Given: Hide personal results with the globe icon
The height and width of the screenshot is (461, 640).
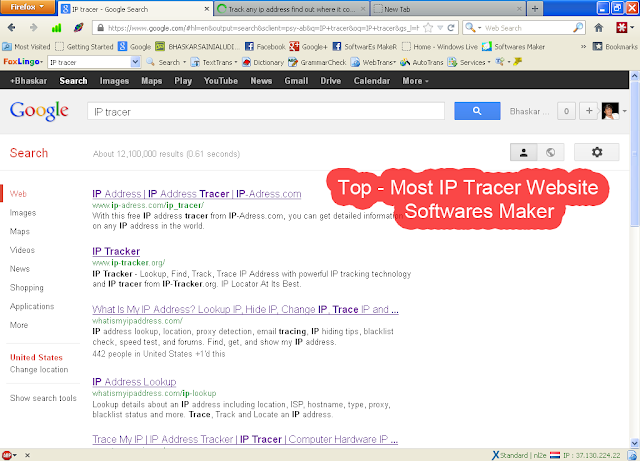Looking at the screenshot, I should 551,152.
